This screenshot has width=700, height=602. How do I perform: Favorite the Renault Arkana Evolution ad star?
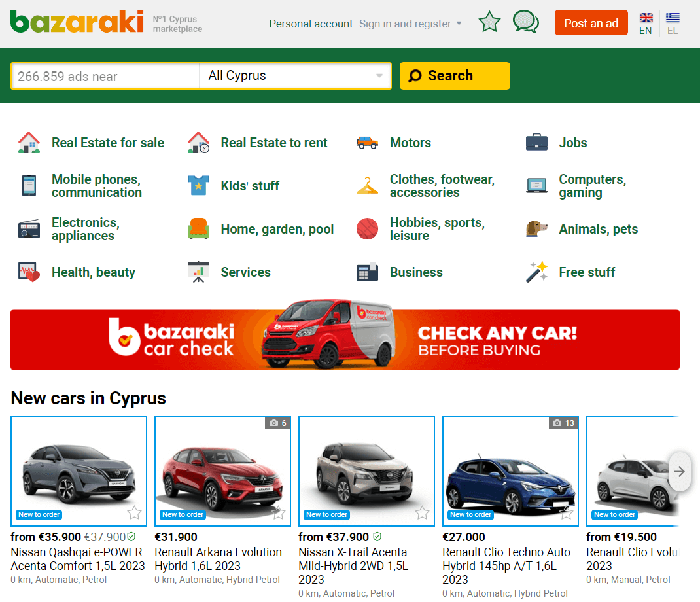coord(279,513)
